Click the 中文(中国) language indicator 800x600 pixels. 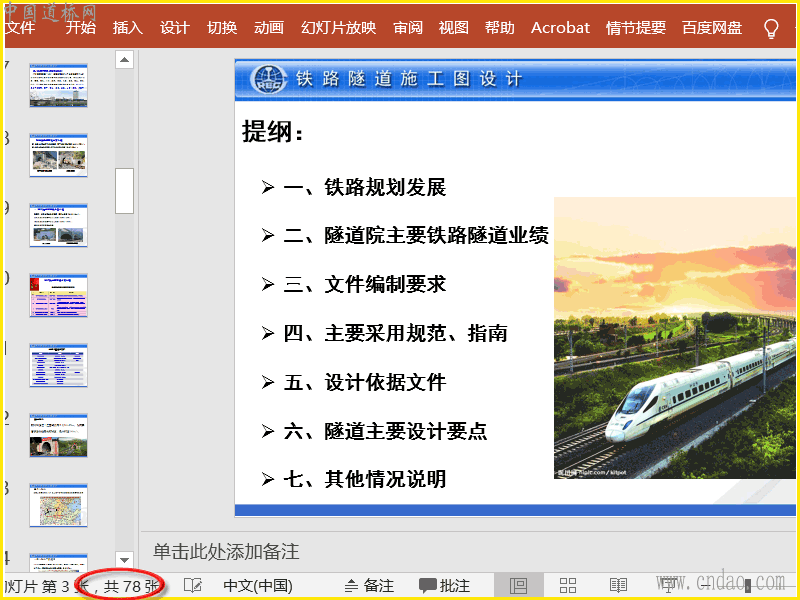tap(258, 586)
